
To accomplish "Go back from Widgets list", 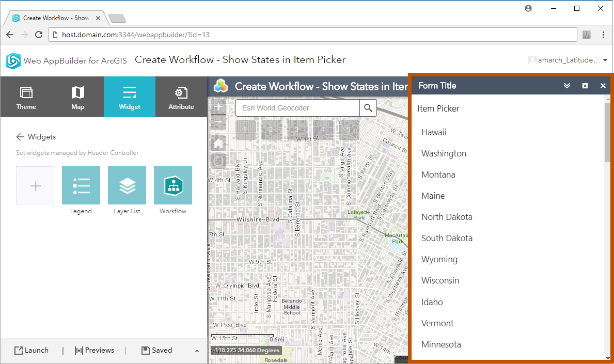I will [x=20, y=137].
